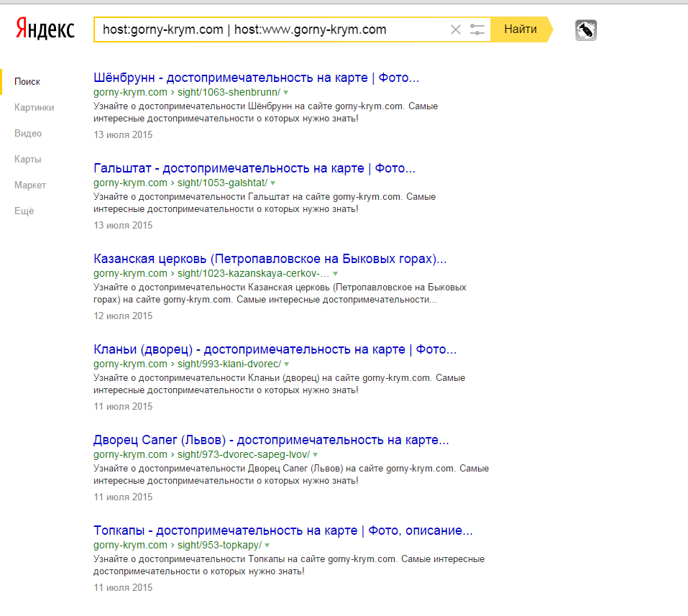This screenshot has width=688, height=616.
Task: Expand dropdown arrow next to sight/1023-kazanskaya-cerkov
Action: click(x=335, y=274)
